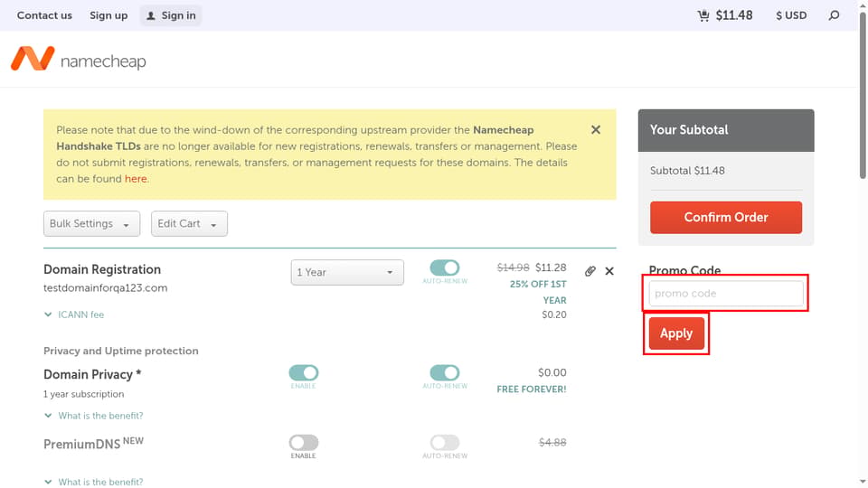Open the Edit Cart dropdown
Viewport: 868px width, 488px height.
coord(189,223)
